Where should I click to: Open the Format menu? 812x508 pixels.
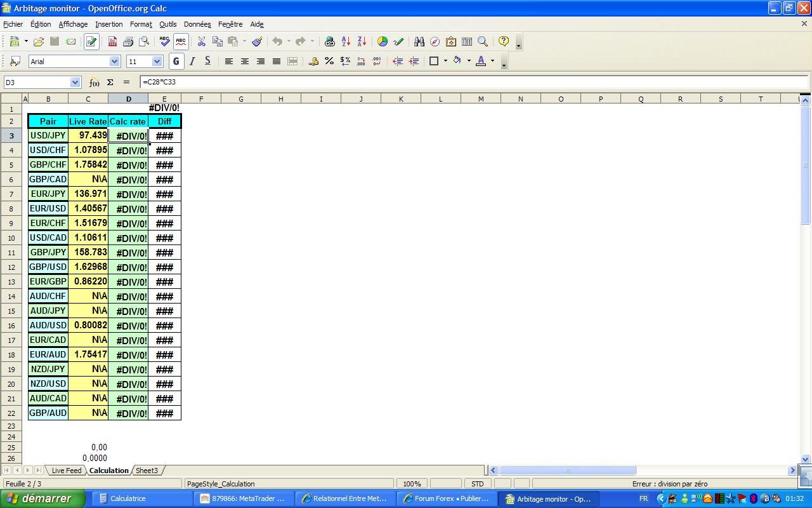tap(141, 24)
